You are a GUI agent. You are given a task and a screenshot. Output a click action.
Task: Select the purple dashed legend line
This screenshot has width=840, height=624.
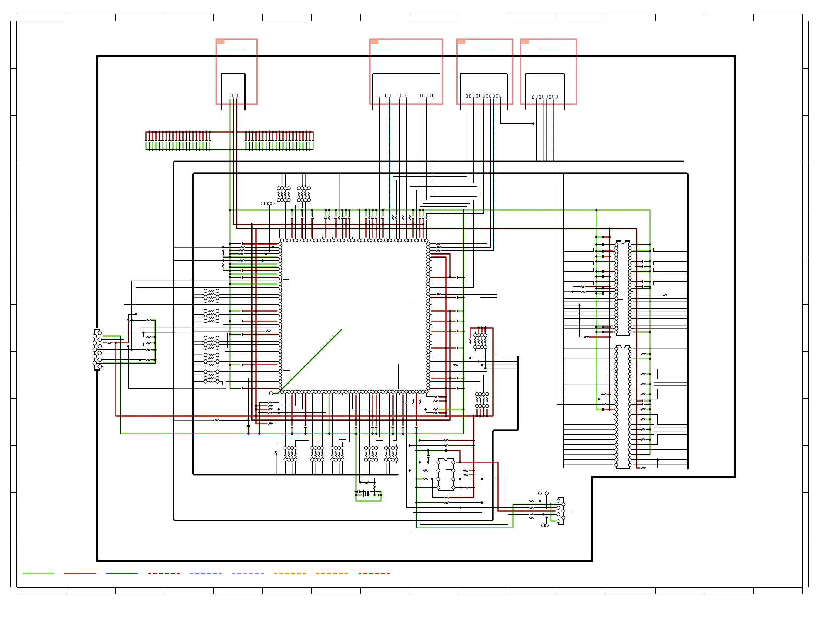[x=248, y=573]
